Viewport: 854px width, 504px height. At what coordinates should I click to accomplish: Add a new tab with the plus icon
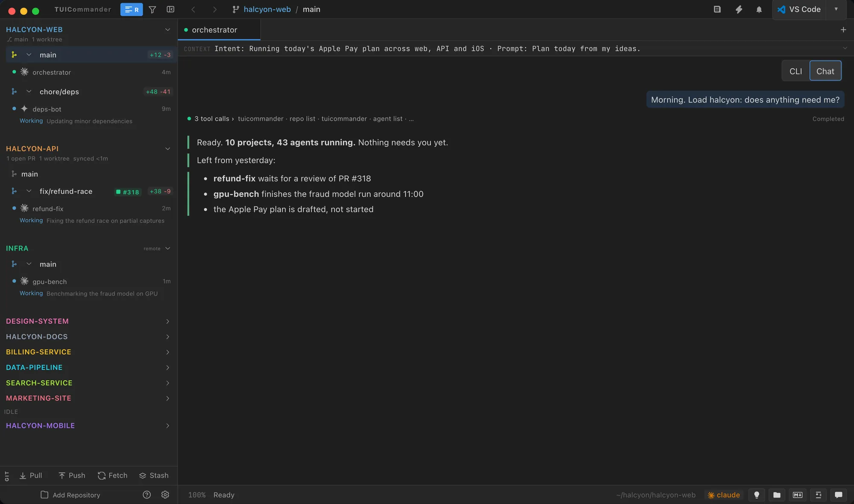click(x=843, y=30)
